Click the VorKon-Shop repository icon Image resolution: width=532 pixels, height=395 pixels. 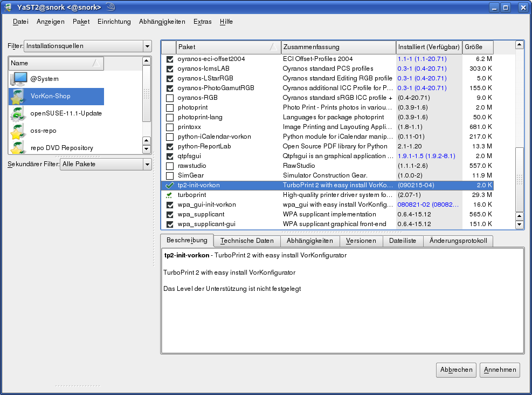(18, 97)
